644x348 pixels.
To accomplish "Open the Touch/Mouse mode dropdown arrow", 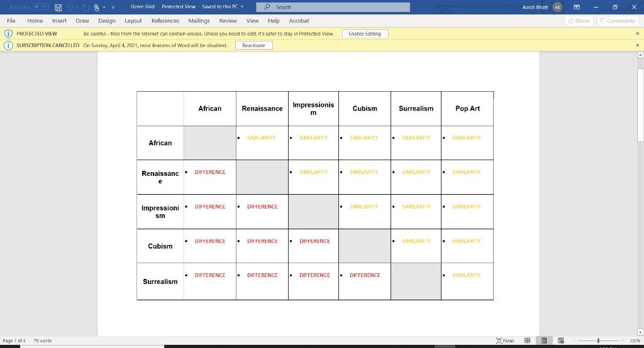I will tap(104, 8).
